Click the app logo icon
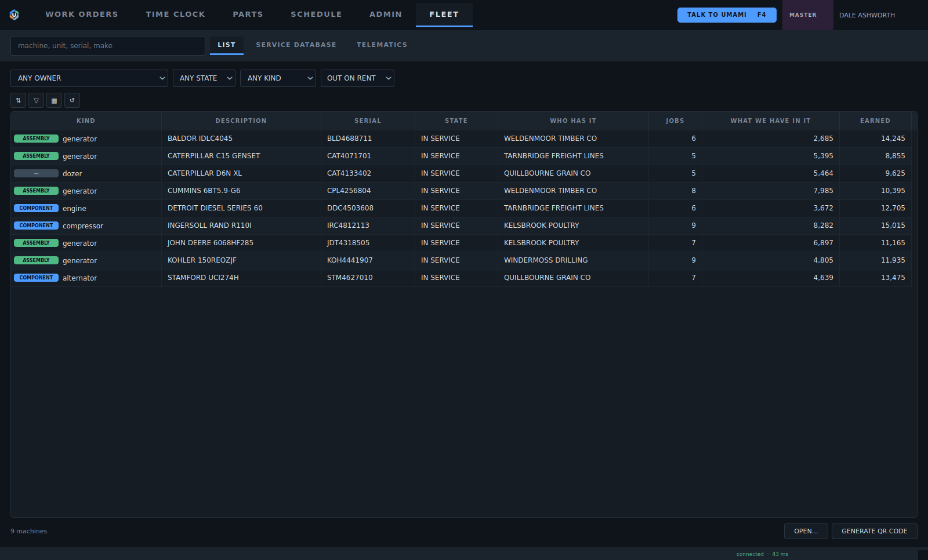The height and width of the screenshot is (560, 928). (x=14, y=14)
